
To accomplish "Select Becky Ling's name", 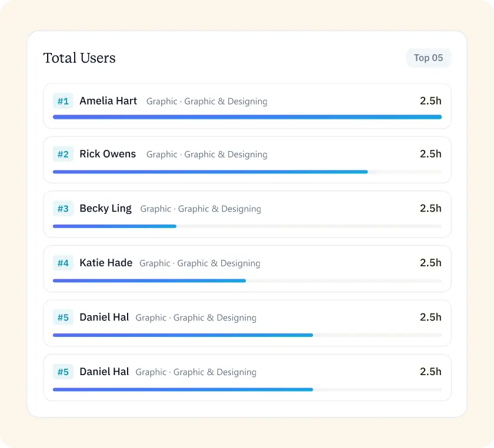I will coord(105,208).
